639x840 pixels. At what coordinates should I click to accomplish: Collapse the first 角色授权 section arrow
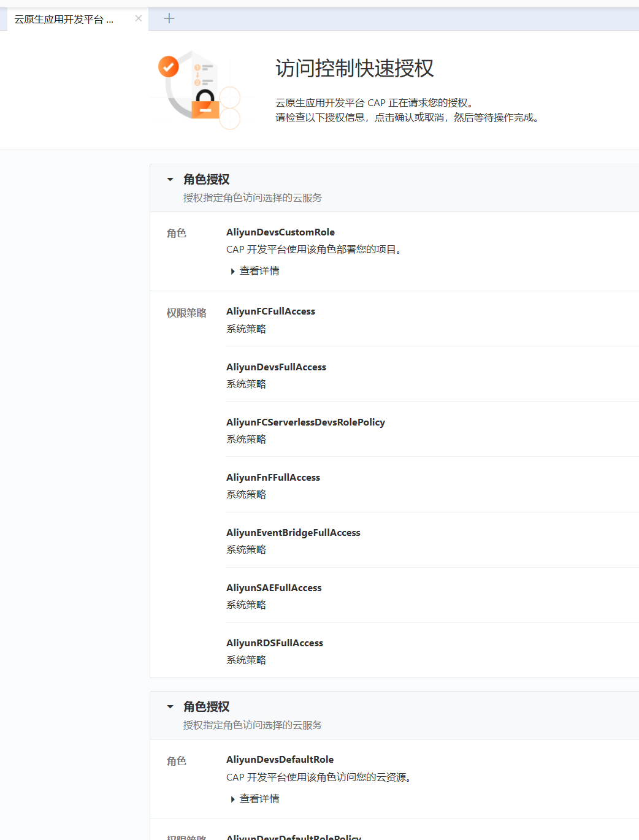coord(170,180)
